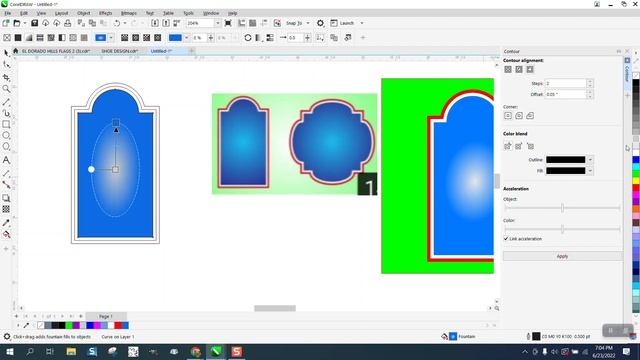Select the round corner option
640x360 pixels.
[x=519, y=116]
